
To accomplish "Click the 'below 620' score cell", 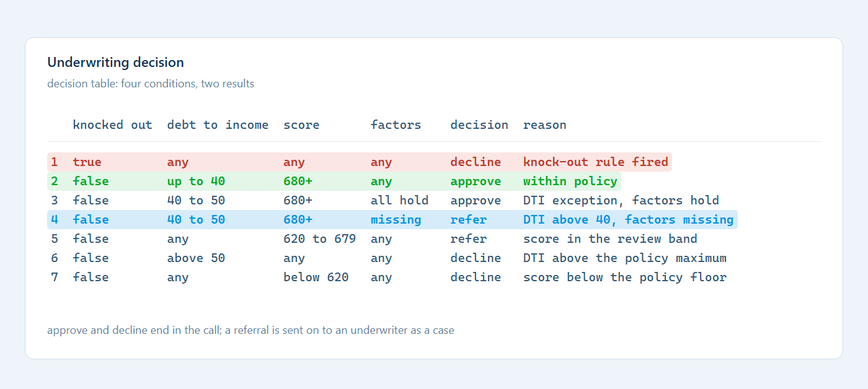I will (316, 278).
